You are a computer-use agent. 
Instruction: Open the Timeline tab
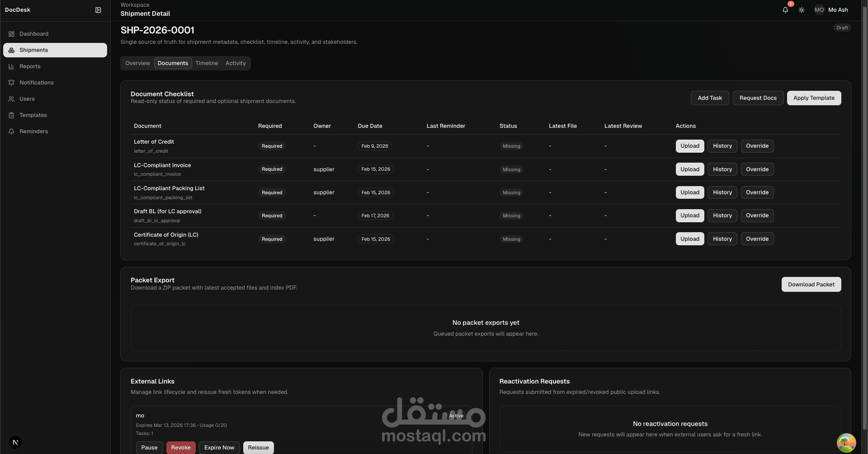[x=207, y=63]
